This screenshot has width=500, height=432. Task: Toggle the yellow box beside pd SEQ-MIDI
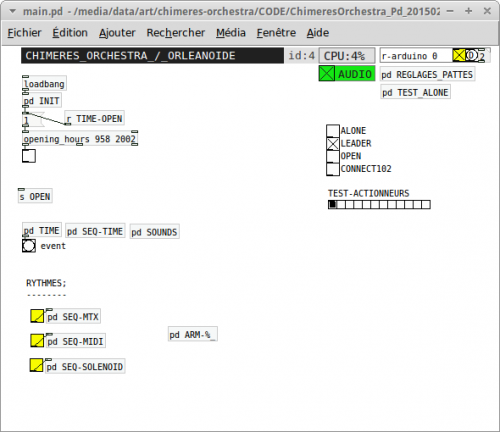pos(37,341)
